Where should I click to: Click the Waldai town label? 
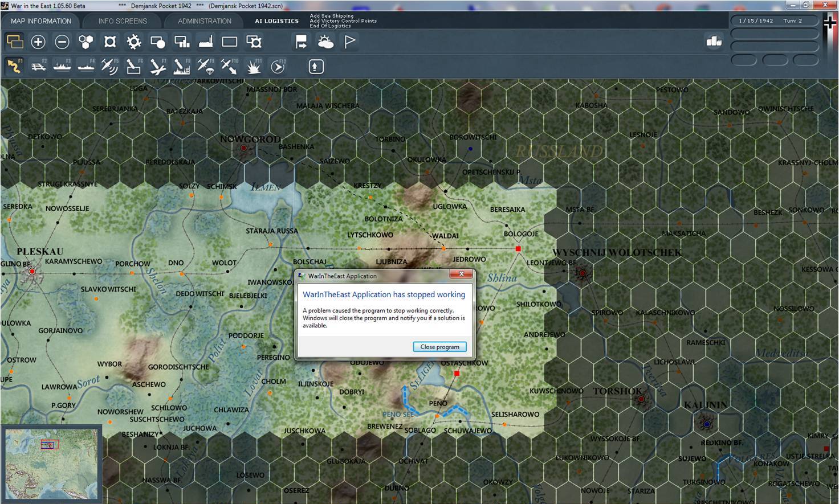[445, 236]
